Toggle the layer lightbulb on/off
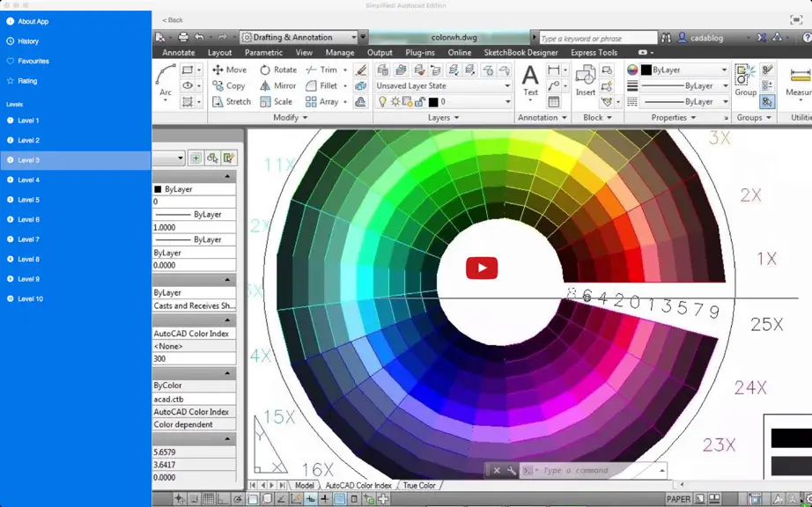The height and width of the screenshot is (507, 812). [382, 102]
